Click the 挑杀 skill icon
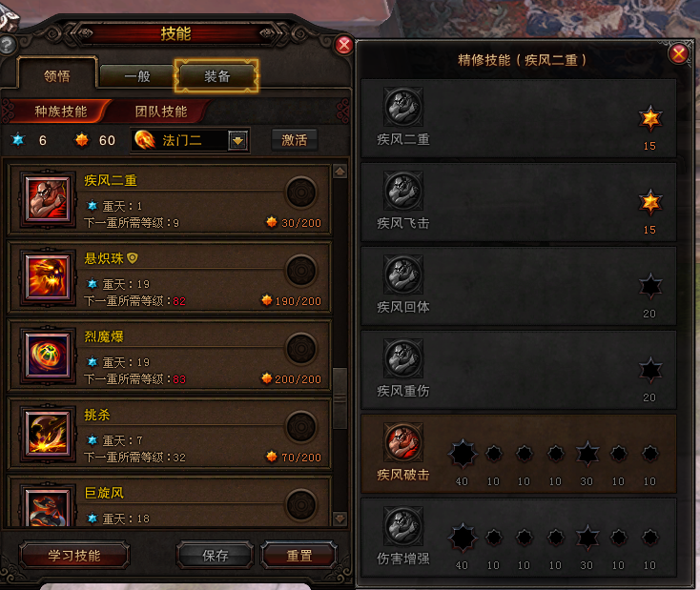Image resolution: width=700 pixels, height=590 pixels. click(48, 434)
